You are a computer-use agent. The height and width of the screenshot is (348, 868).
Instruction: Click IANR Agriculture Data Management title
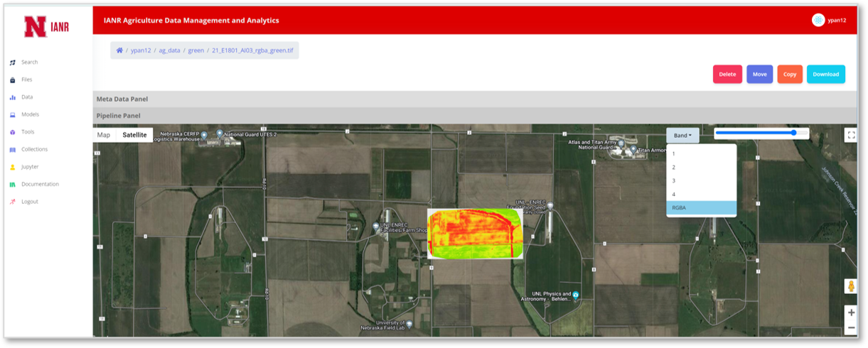click(x=191, y=21)
